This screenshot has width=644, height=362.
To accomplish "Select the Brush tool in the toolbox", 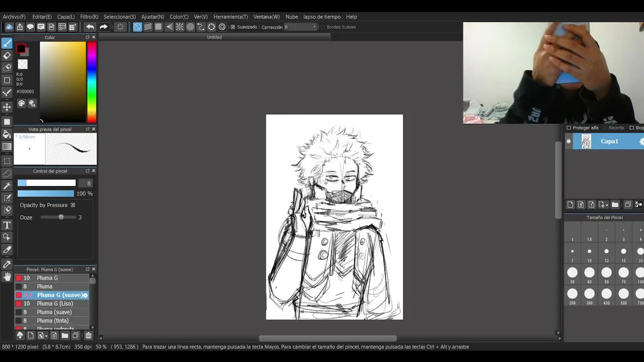I will 7,43.
